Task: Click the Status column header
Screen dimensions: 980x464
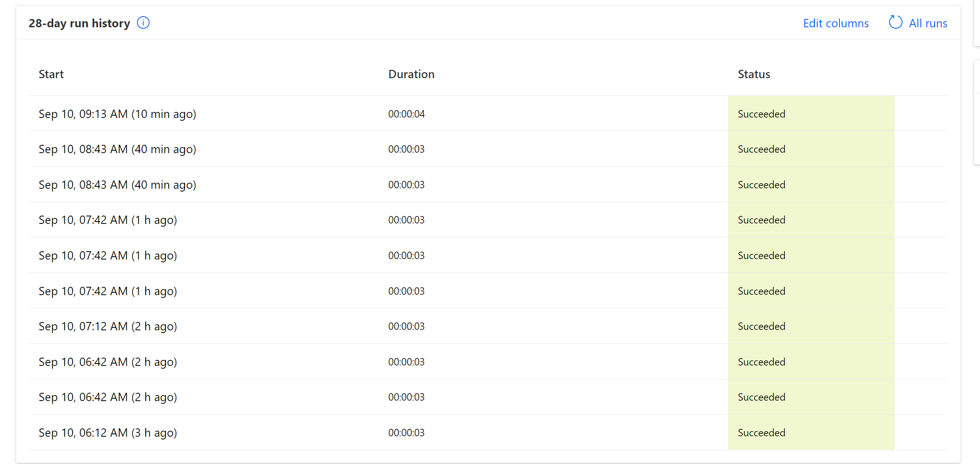Action: click(753, 74)
